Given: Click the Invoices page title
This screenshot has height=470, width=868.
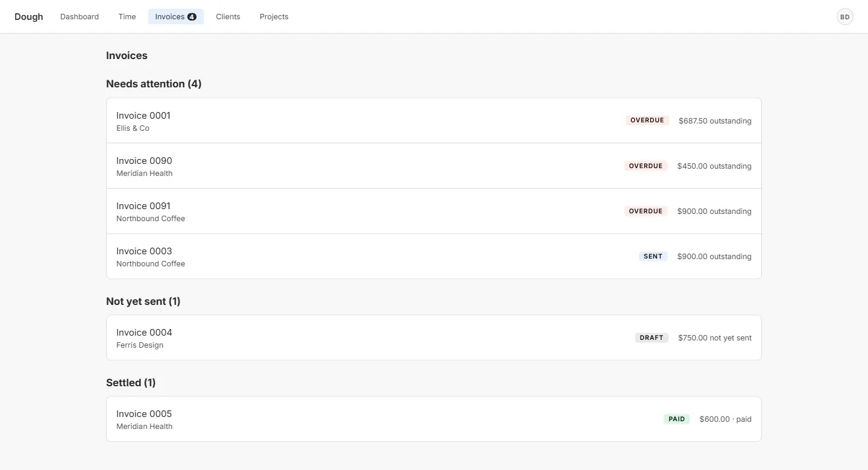Looking at the screenshot, I should pos(127,55).
